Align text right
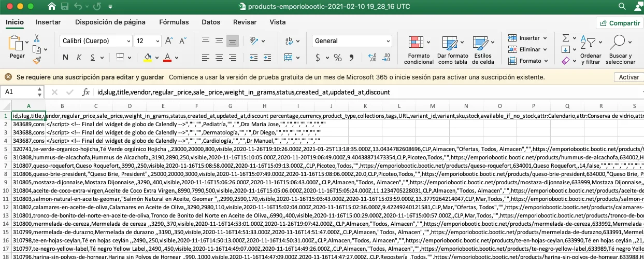The width and height of the screenshot is (644, 259). pos(233,57)
